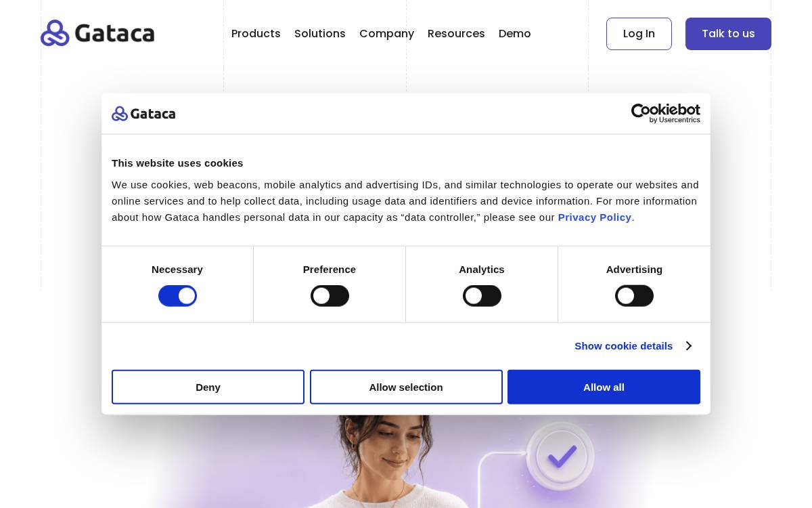Click the Gataca logo in the header
The width and height of the screenshot is (812, 508).
click(x=97, y=33)
